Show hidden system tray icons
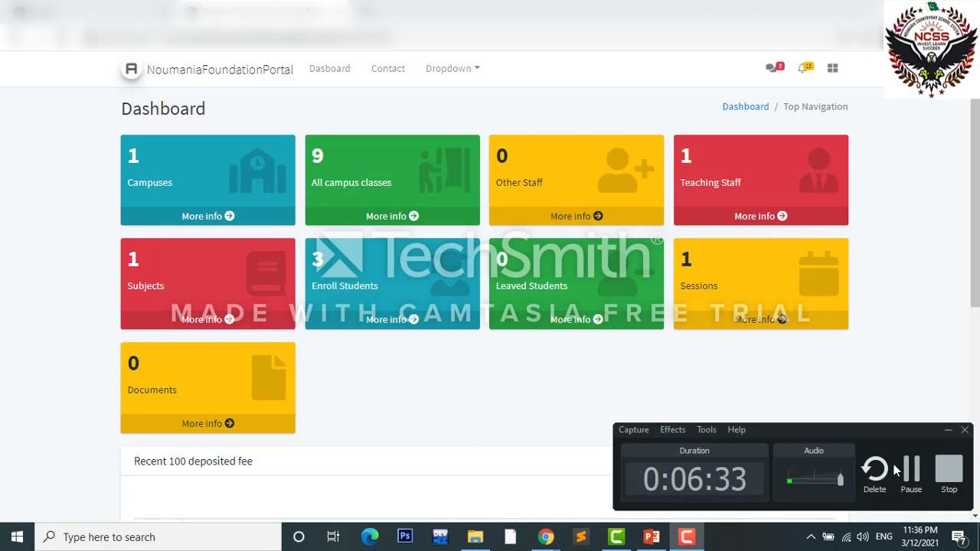 click(811, 537)
